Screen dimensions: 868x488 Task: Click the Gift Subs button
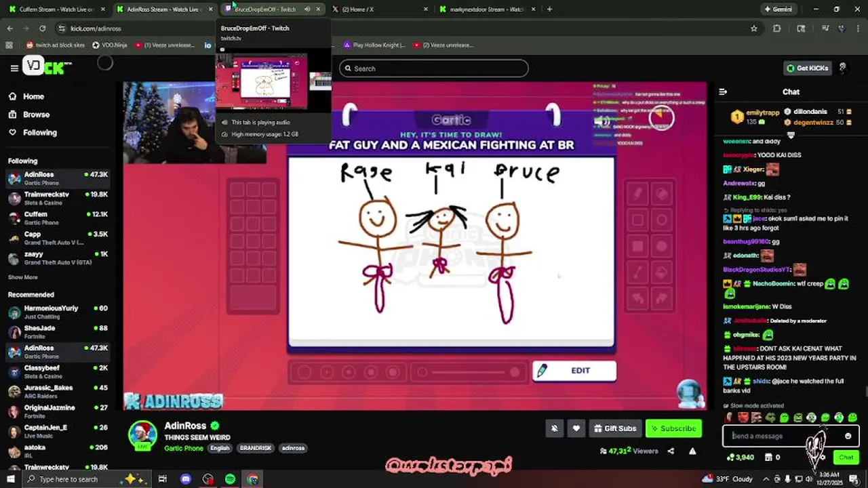(614, 428)
